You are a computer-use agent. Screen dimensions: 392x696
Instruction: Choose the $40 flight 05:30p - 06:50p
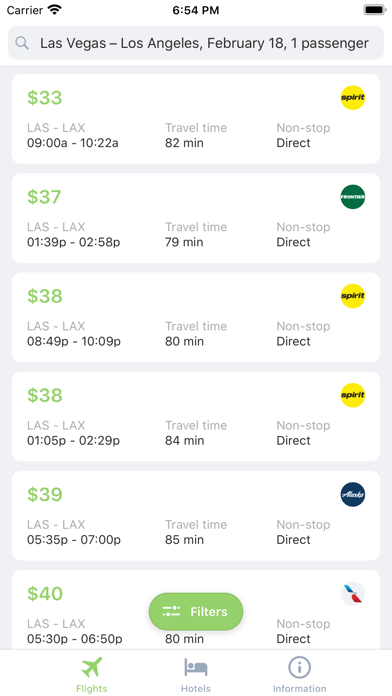[196, 610]
